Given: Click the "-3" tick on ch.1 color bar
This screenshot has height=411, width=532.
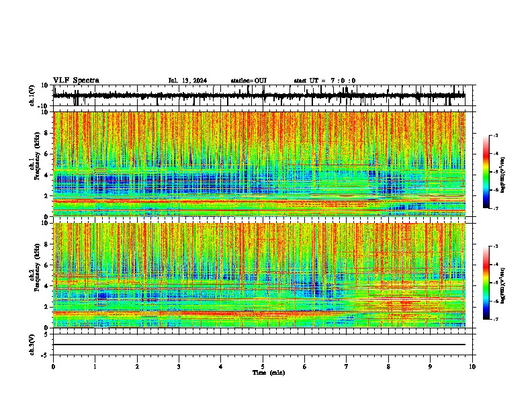Looking at the screenshot, I should (x=495, y=135).
